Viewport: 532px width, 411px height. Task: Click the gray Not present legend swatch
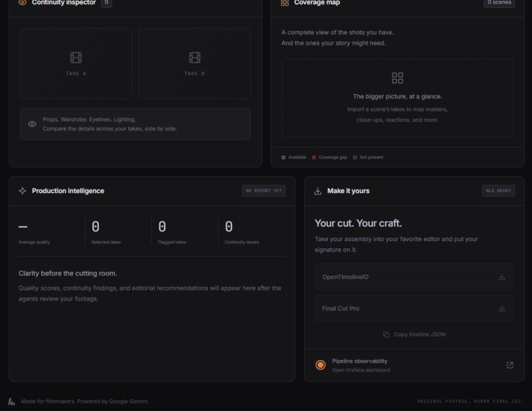[355, 158]
